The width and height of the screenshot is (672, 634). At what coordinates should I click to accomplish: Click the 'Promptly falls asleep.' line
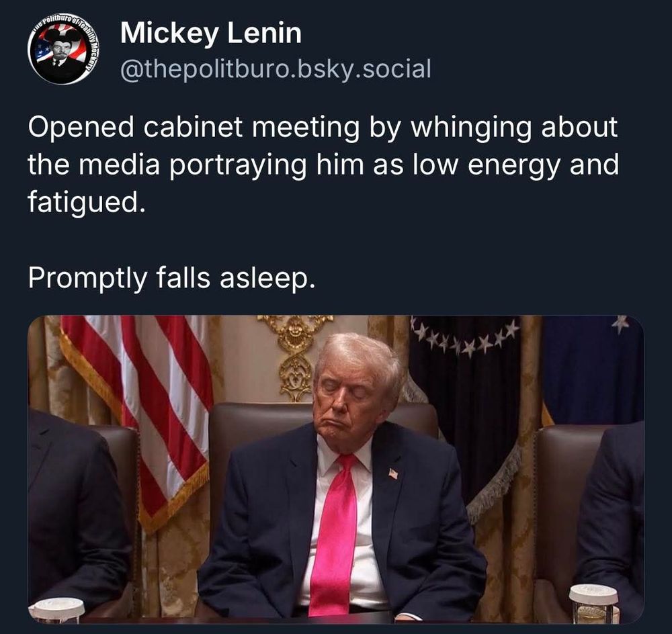point(171,279)
